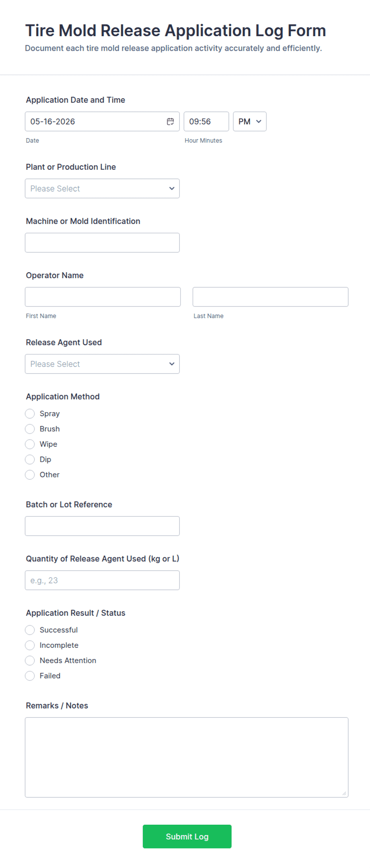Select the Spray application method

pyautogui.click(x=30, y=414)
